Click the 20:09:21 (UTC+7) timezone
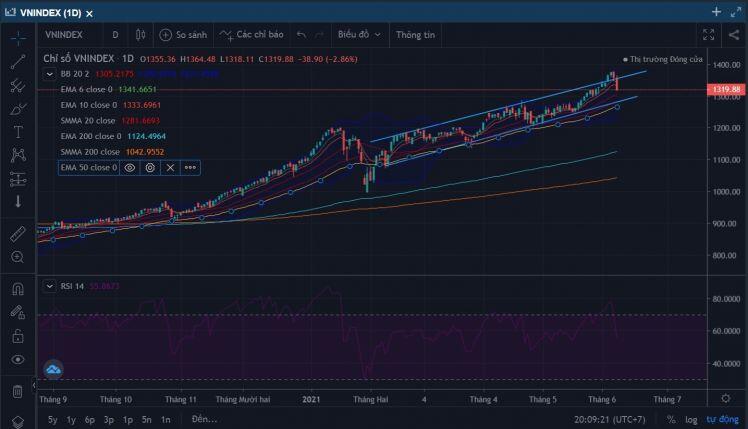The height and width of the screenshot is (429, 748). click(609, 419)
